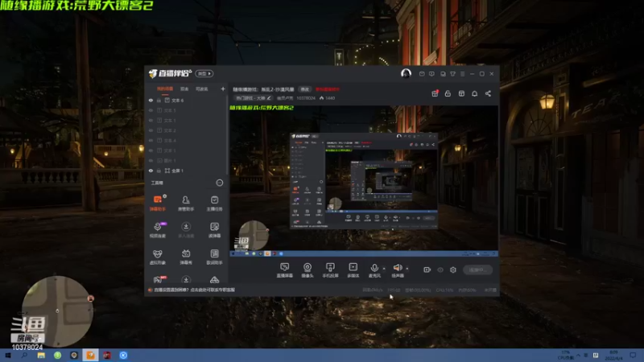Open the 弹幕助手 danmaku assistant tool
This screenshot has width=644, height=362.
157,204
